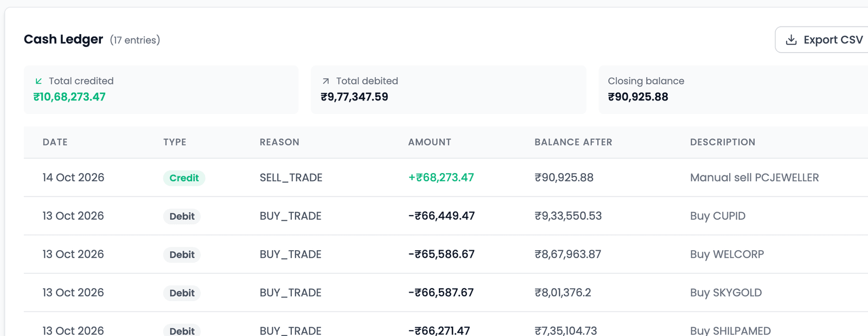Click the balance ₹8,67,963.87
Screen dimensions: 868x336
click(568, 255)
